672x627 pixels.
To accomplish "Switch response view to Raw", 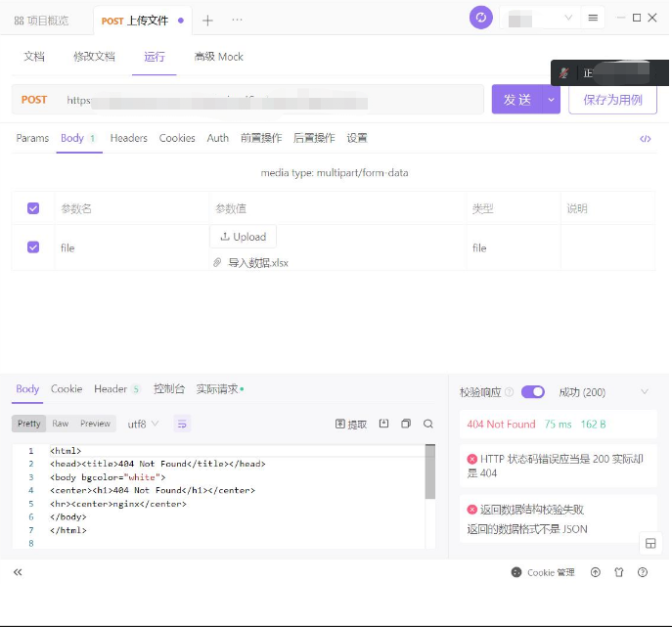I will tap(60, 424).
